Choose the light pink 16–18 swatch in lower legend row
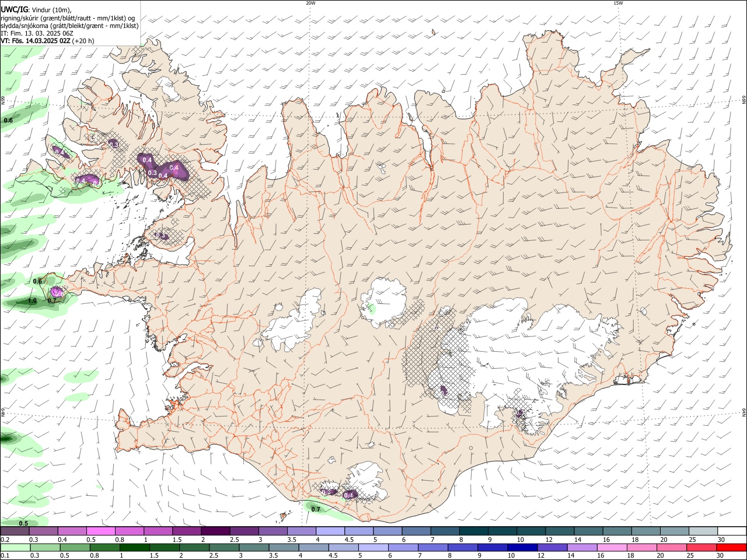This screenshot has width=747, height=560. [612, 548]
